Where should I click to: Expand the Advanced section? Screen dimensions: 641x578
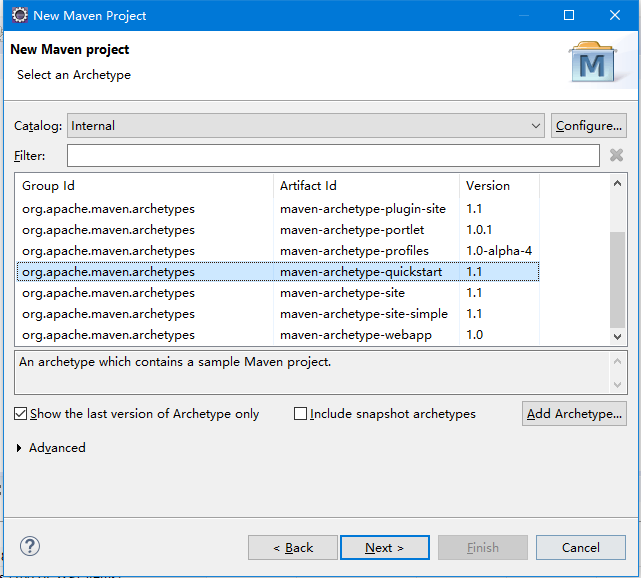pyautogui.click(x=21, y=448)
